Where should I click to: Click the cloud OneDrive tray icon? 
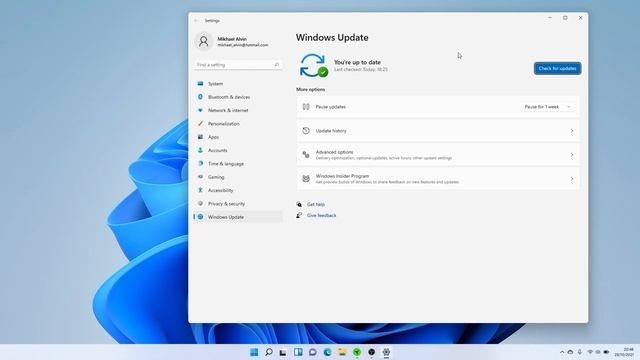point(570,352)
